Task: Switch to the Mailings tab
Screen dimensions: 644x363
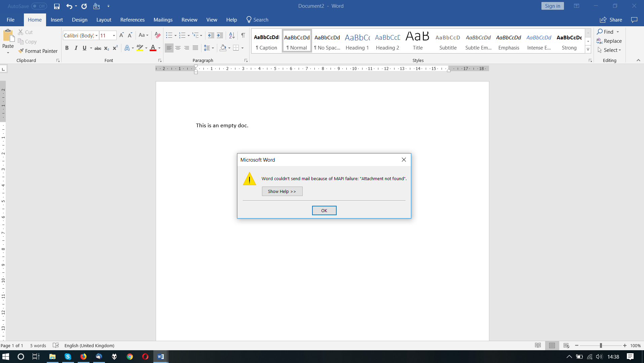Action: [163, 20]
